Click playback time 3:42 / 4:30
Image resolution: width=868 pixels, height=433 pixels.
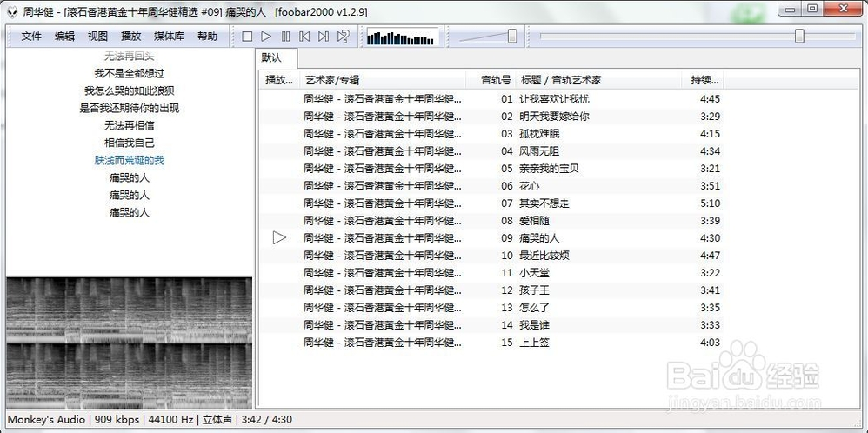coord(266,419)
